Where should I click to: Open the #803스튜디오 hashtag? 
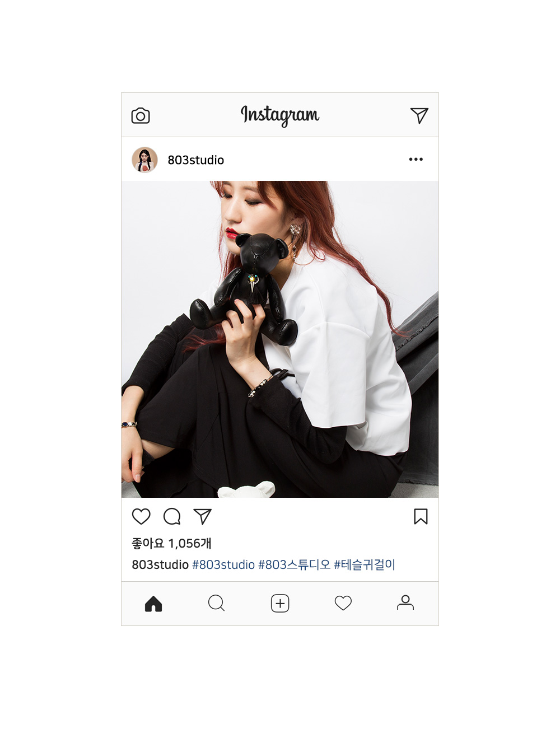coord(295,564)
